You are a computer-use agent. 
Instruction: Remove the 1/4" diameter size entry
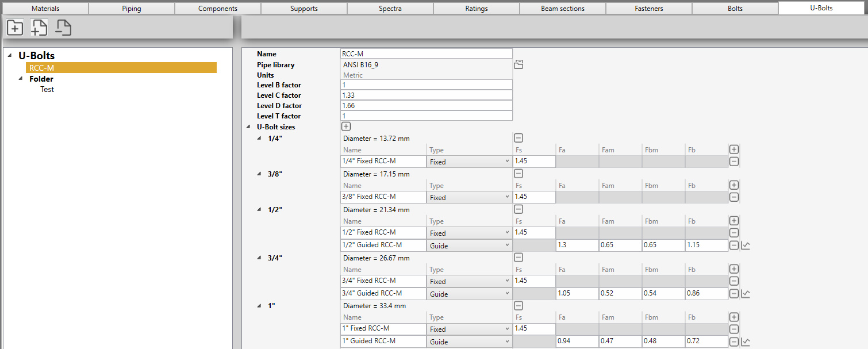519,138
